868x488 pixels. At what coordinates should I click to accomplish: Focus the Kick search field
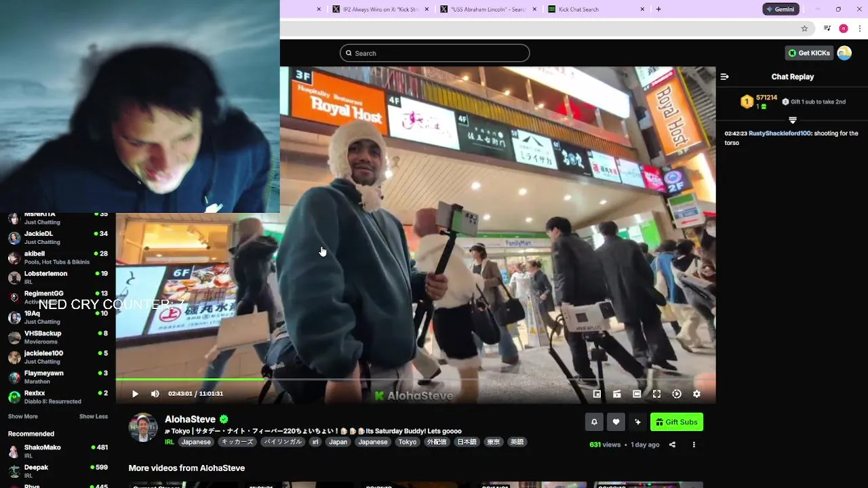tap(435, 53)
